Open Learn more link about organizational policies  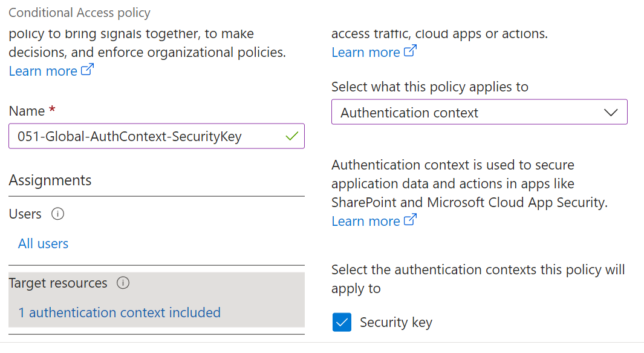click(43, 71)
